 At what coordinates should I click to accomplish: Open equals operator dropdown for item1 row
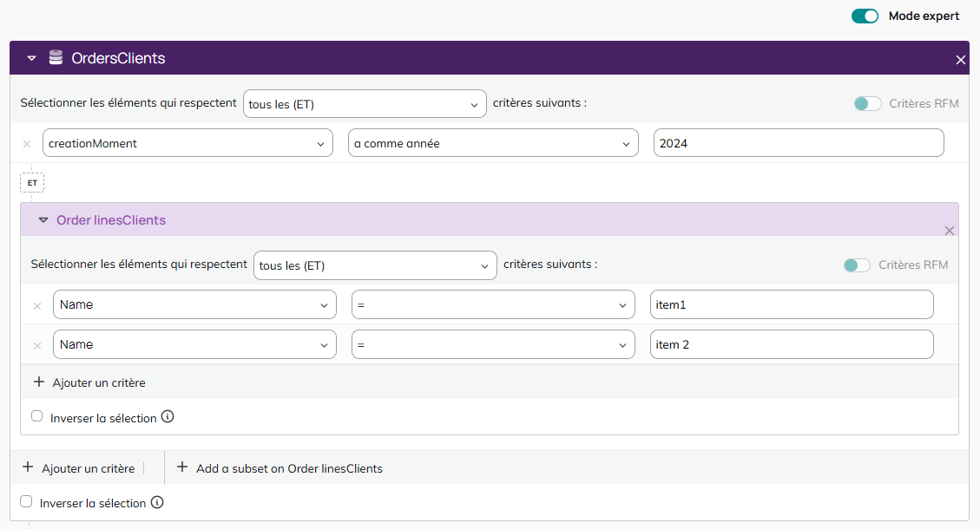pyautogui.click(x=494, y=304)
